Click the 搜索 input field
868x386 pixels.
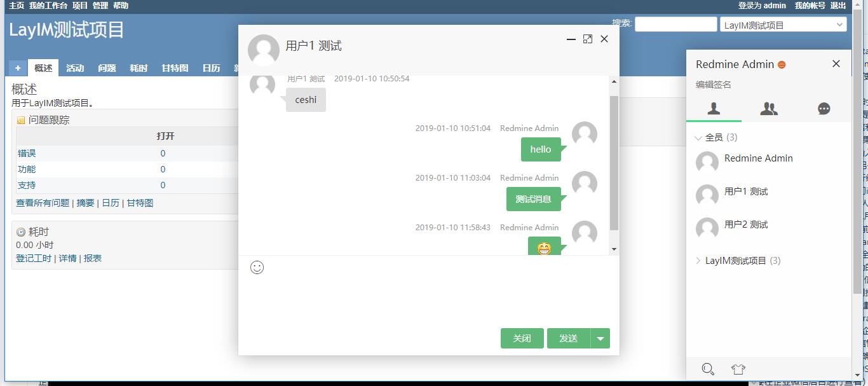(x=676, y=24)
